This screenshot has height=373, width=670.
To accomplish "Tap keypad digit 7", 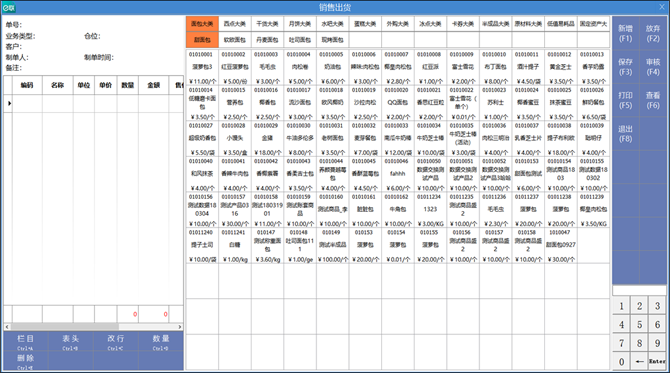I will pos(621,343).
